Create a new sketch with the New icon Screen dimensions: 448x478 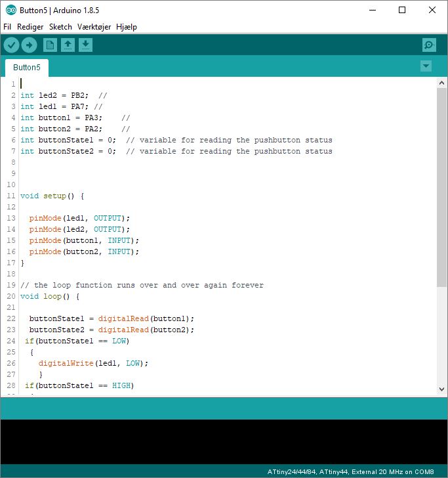click(50, 45)
